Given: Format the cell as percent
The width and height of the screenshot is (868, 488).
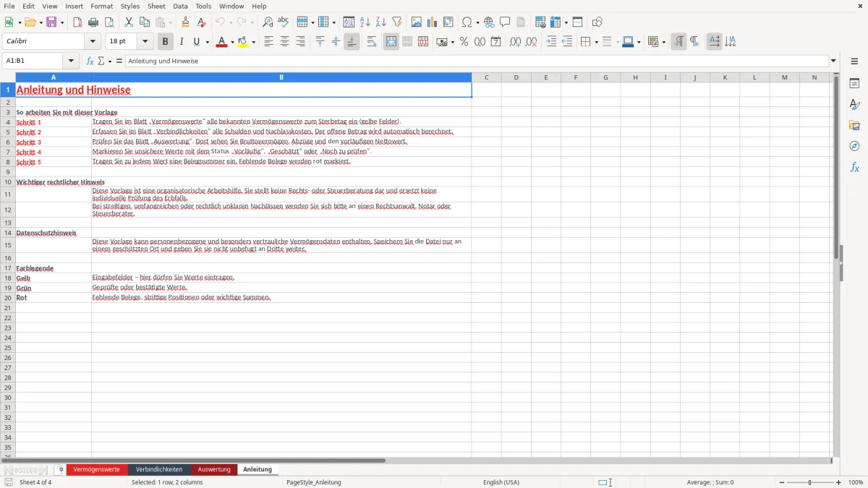Looking at the screenshot, I should click(464, 42).
